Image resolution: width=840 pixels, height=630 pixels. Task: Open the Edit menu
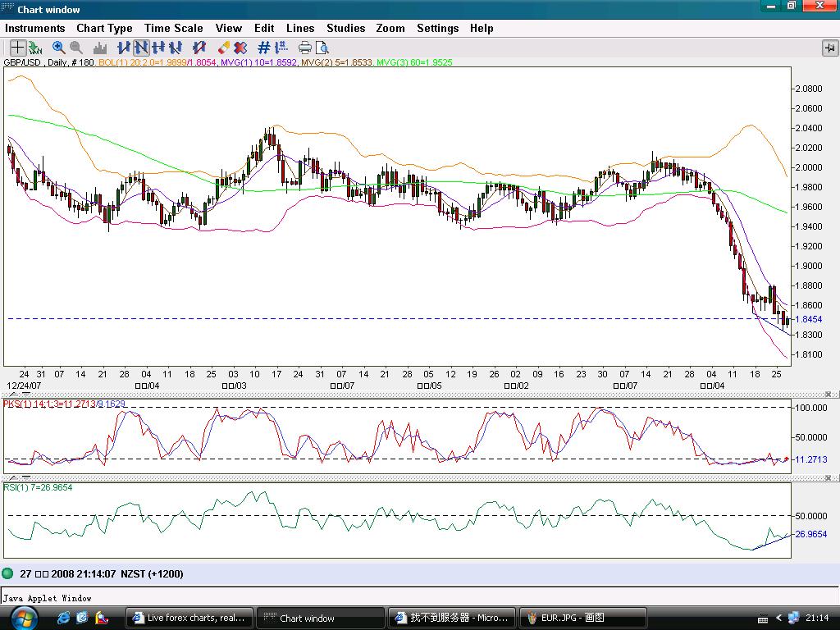coord(264,29)
